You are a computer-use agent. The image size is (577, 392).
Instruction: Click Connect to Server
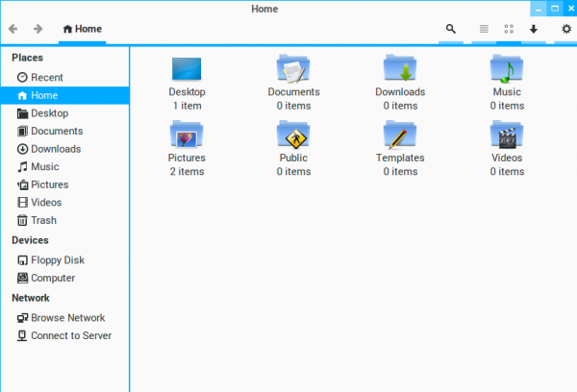pyautogui.click(x=64, y=335)
